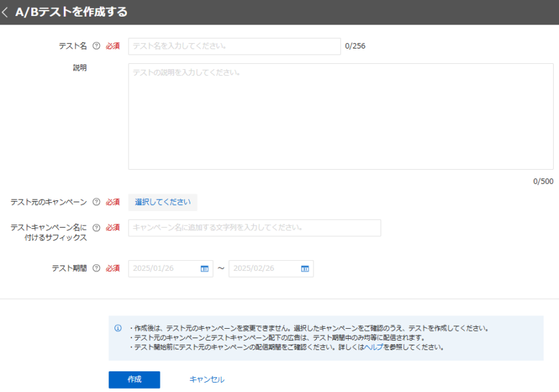The width and height of the screenshot is (559, 392).
Task: Open the 選択してください campaign selector
Action: pos(162,202)
